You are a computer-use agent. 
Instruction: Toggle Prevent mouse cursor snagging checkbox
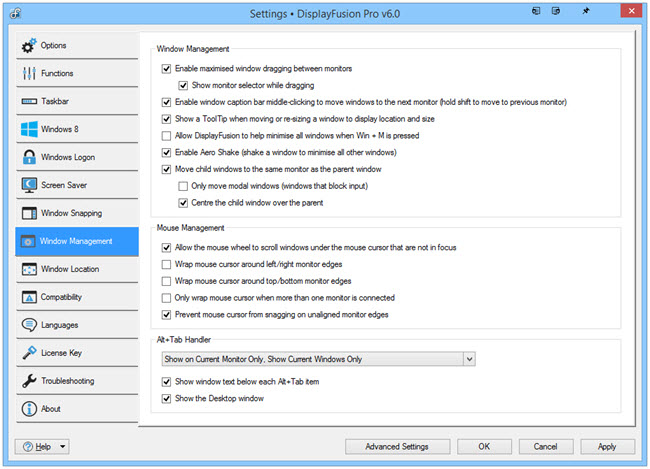[x=166, y=315]
